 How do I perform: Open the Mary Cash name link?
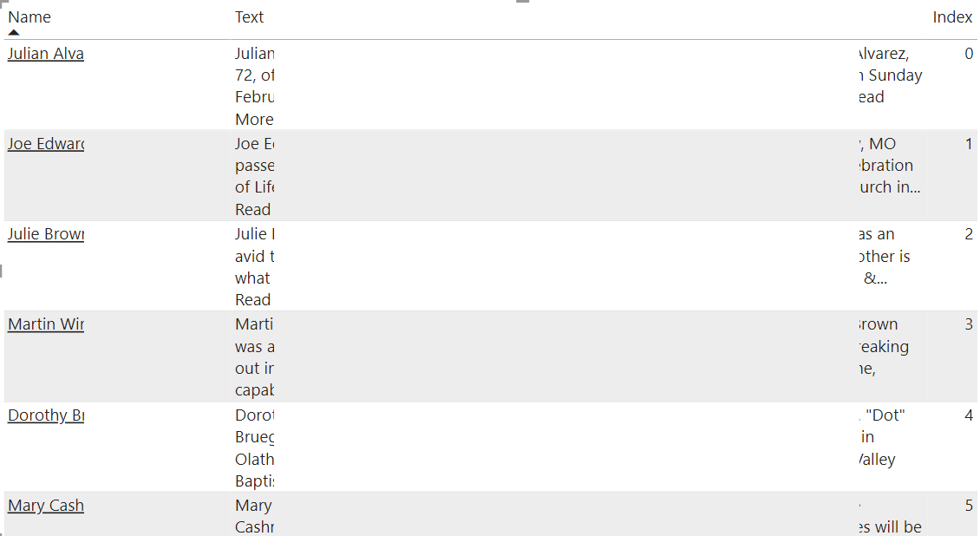[45, 505]
